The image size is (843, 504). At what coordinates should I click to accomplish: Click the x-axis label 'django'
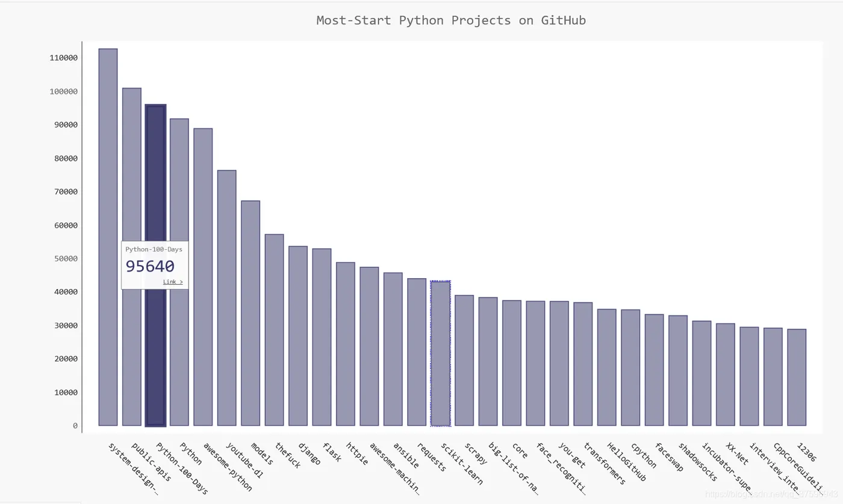(x=309, y=453)
